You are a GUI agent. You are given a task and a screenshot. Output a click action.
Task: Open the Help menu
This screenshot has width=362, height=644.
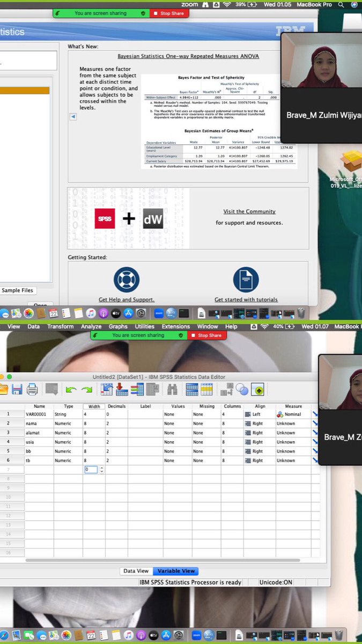coord(231,326)
